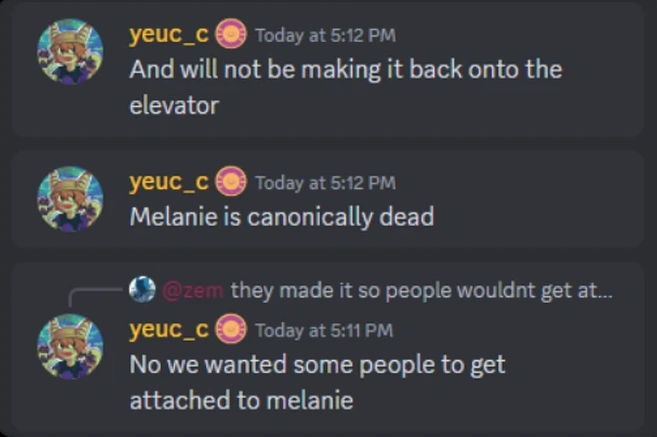657x437 pixels.
Task: Click the yeuc_c username on the 5:11 PM message
Action: pos(168,329)
